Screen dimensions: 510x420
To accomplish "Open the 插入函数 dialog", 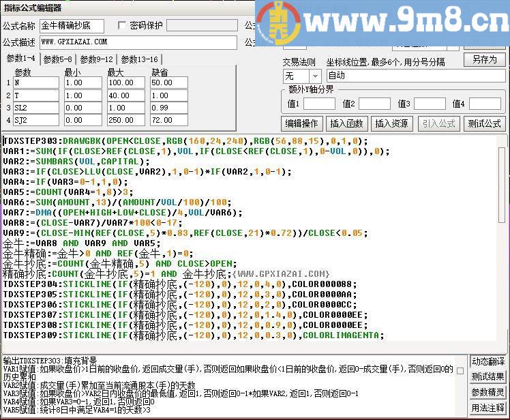I will 346,123.
